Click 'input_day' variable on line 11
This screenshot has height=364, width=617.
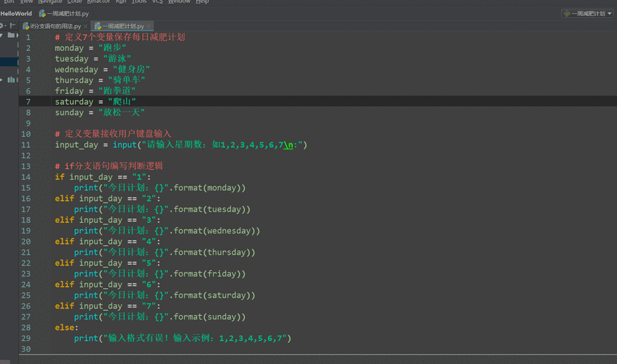(x=76, y=145)
